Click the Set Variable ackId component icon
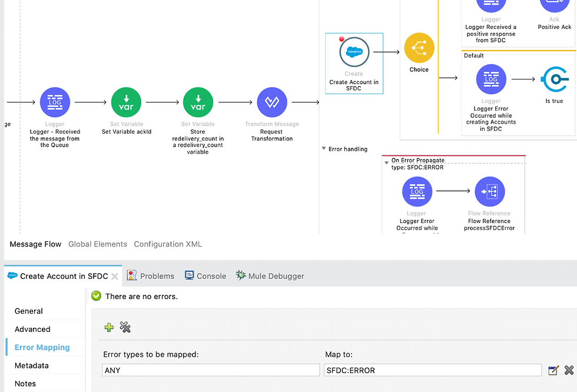 [x=126, y=102]
